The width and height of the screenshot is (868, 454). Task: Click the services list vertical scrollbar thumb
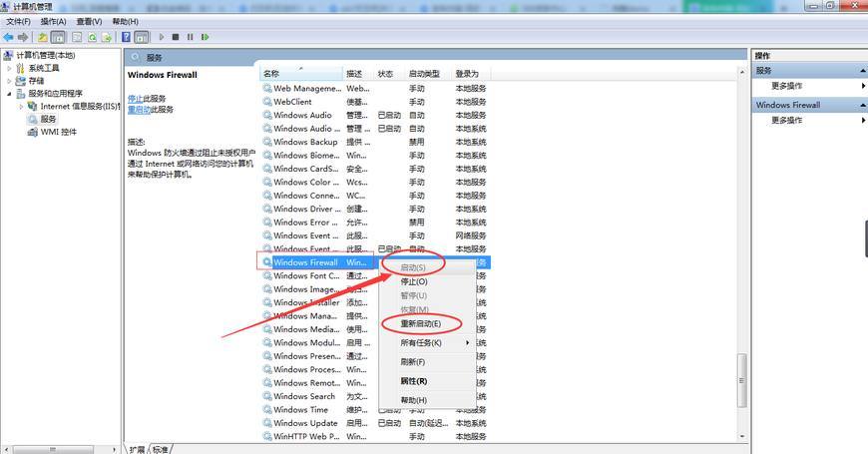point(742,380)
